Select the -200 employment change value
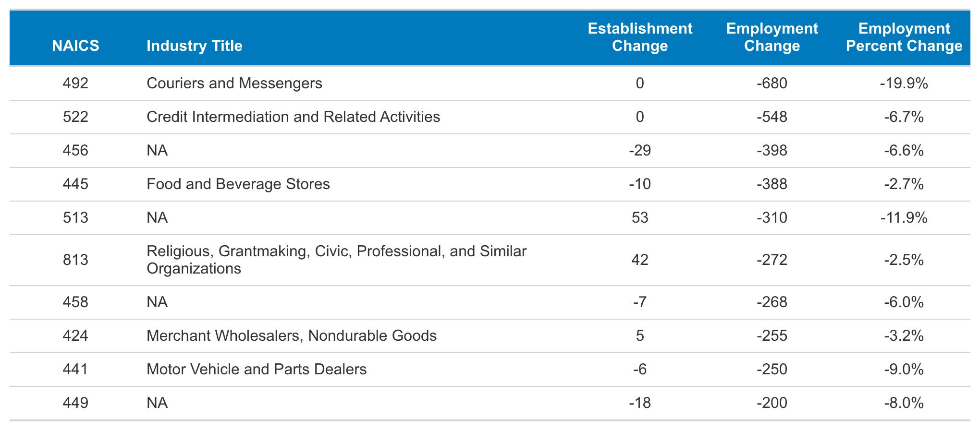The height and width of the screenshot is (430, 980). (x=772, y=403)
